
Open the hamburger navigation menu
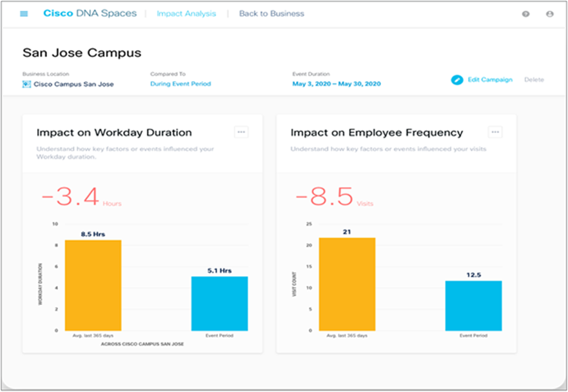tap(24, 14)
